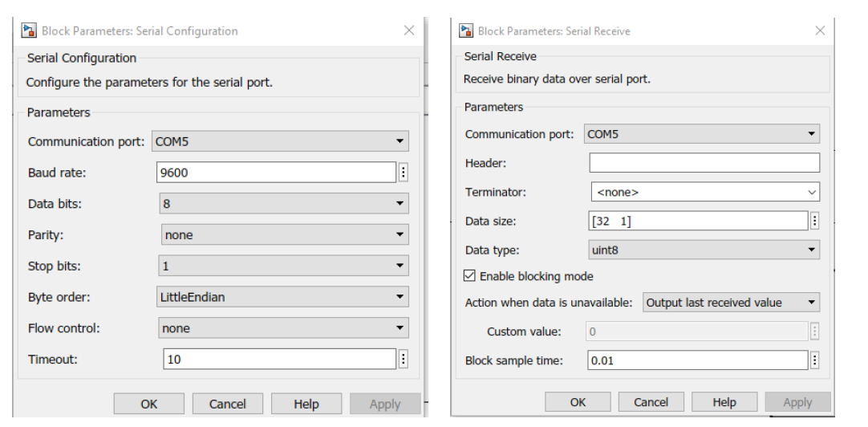Click Help in the Serial Receive dialog
Screen dimensions: 868x427
(x=724, y=402)
